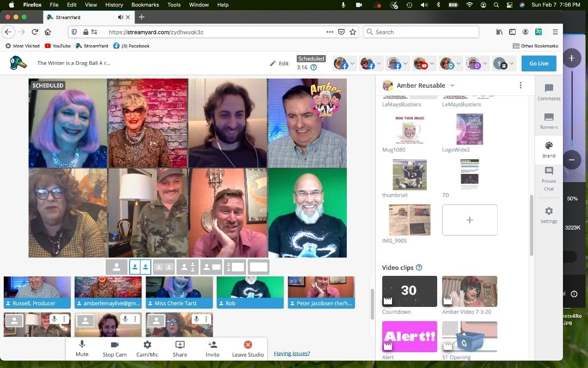Image resolution: width=588 pixels, height=368 pixels.
Task: Expand the Twitch destination dropdown arrow
Action: (x=485, y=64)
